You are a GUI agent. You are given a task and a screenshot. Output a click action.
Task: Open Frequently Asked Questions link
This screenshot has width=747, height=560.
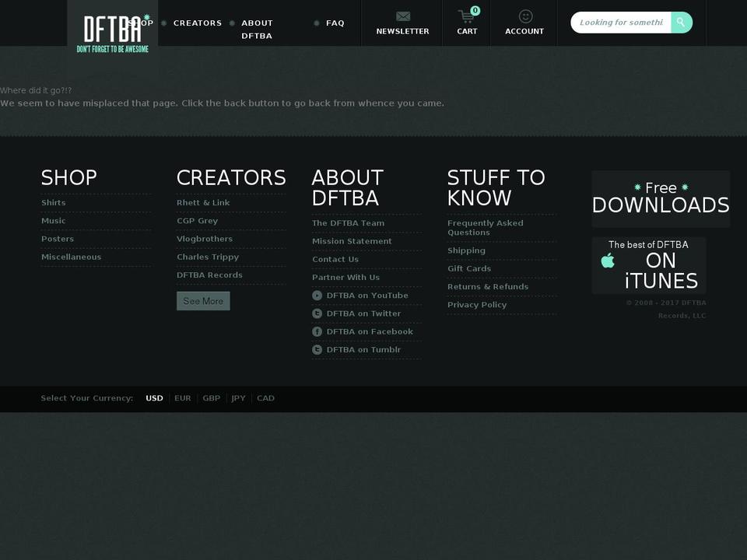pos(485,228)
